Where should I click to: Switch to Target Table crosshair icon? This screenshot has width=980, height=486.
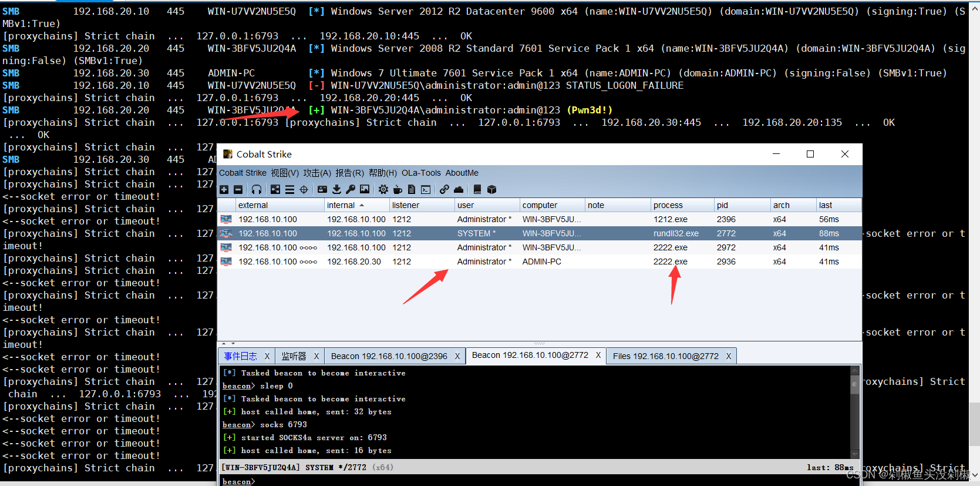304,189
